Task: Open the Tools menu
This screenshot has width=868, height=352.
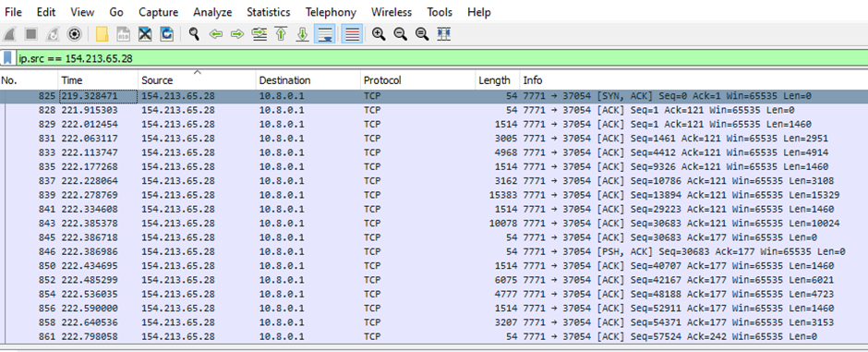Action: [x=440, y=12]
